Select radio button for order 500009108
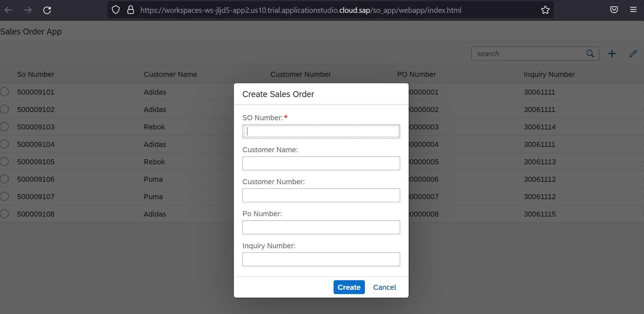 tap(5, 214)
